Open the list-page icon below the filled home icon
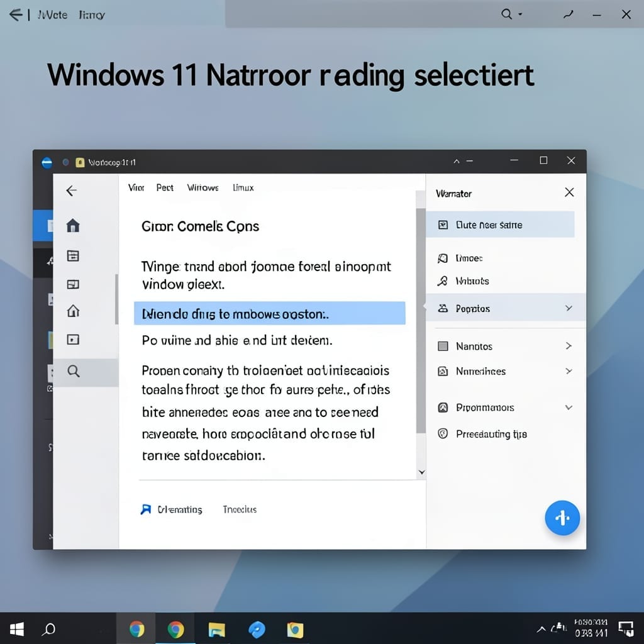 [x=73, y=256]
